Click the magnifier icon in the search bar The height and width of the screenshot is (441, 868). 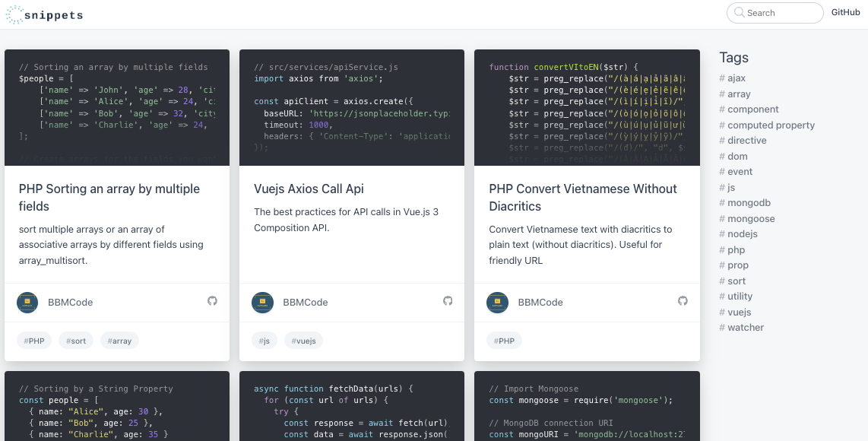(740, 13)
